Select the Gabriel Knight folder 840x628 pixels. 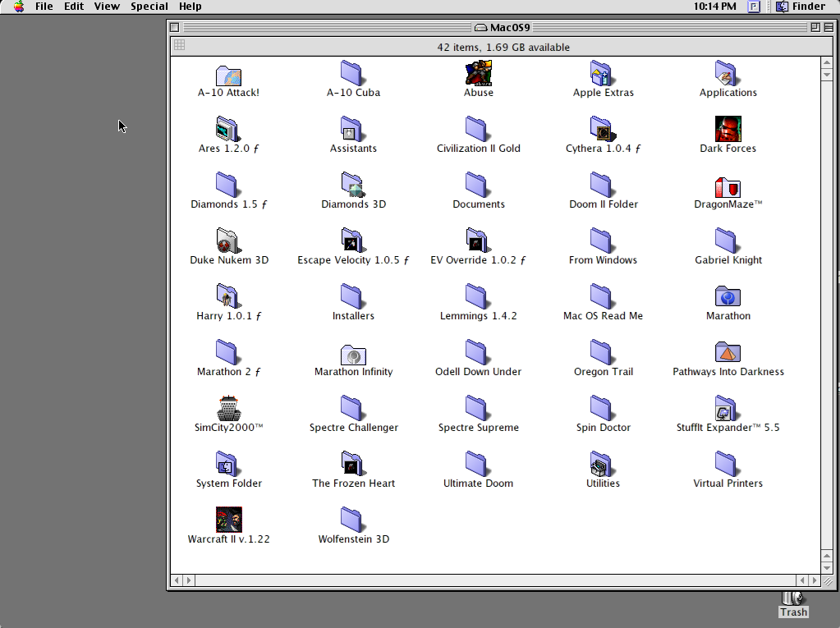(727, 241)
